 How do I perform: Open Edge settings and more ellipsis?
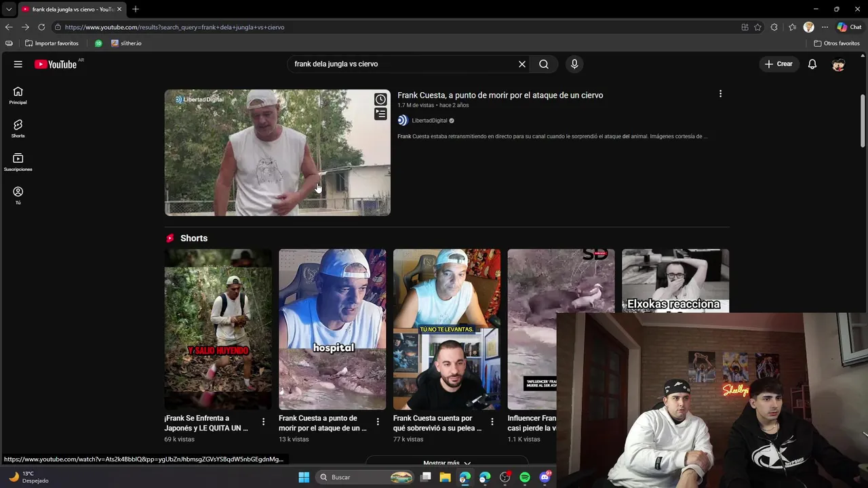coord(825,27)
